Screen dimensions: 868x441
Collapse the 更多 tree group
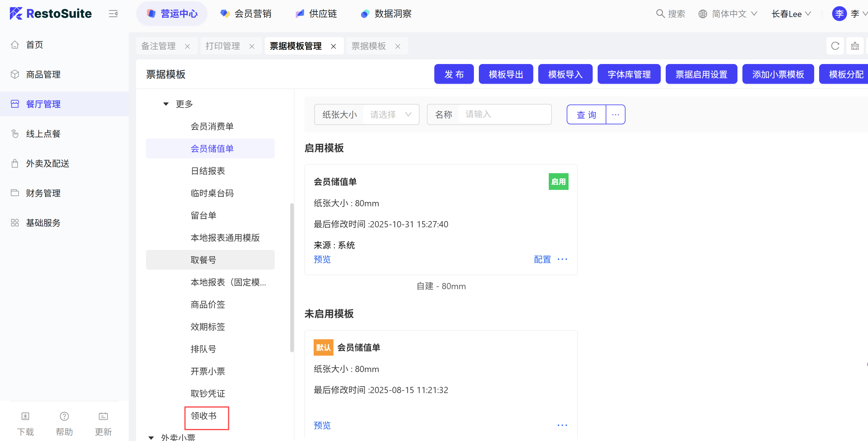pyautogui.click(x=166, y=104)
